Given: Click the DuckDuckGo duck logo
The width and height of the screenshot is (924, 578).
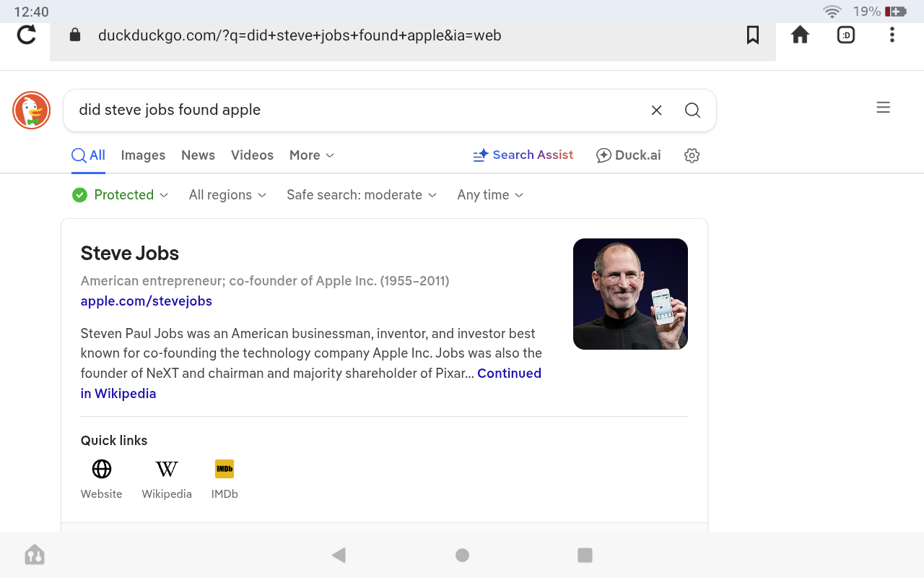Looking at the screenshot, I should [x=32, y=111].
